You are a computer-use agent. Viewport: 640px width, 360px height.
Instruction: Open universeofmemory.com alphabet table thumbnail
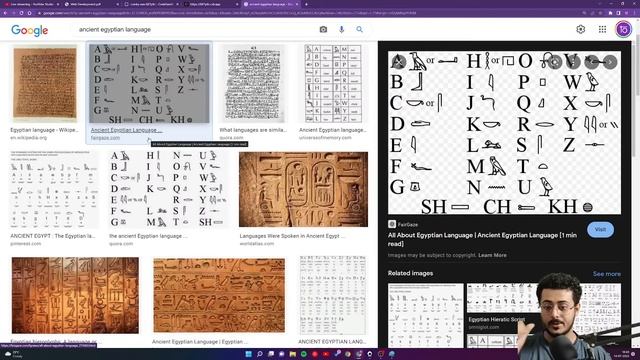333,84
